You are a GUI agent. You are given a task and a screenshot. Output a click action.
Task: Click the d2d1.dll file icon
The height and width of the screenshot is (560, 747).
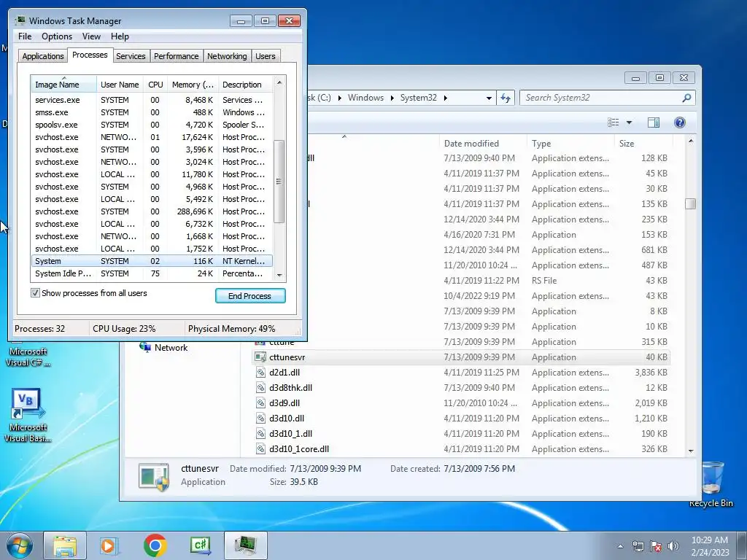(x=260, y=373)
